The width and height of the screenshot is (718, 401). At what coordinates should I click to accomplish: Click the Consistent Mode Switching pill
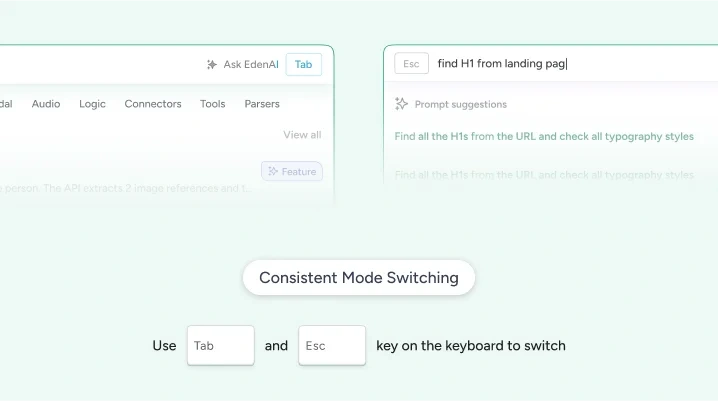(x=359, y=278)
